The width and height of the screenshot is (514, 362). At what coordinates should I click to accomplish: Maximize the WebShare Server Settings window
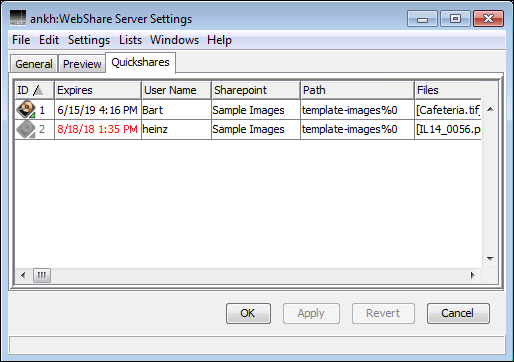(455, 19)
